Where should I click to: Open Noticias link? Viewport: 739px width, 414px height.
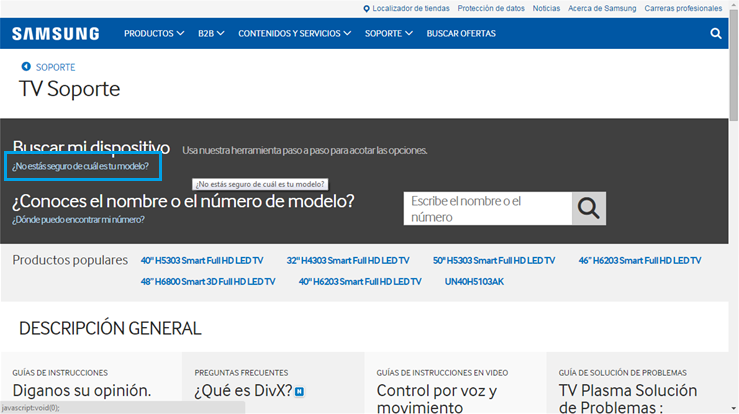[546, 8]
